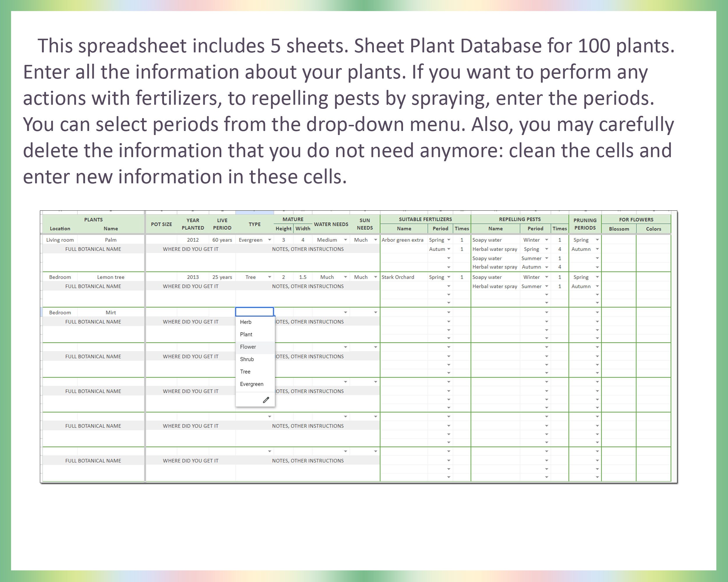Open the Sun Needs dropdown for Lemon tree
This screenshot has height=582, width=728.
tap(375, 277)
